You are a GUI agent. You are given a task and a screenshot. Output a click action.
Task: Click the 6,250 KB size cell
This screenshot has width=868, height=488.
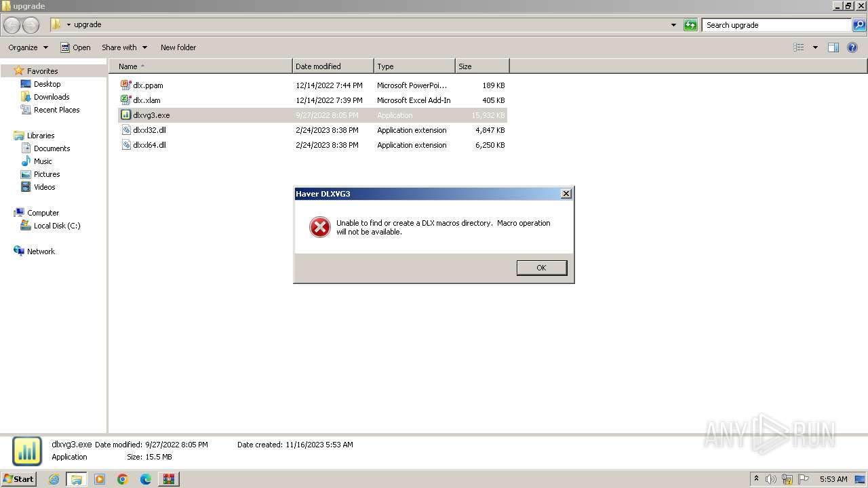click(x=490, y=145)
